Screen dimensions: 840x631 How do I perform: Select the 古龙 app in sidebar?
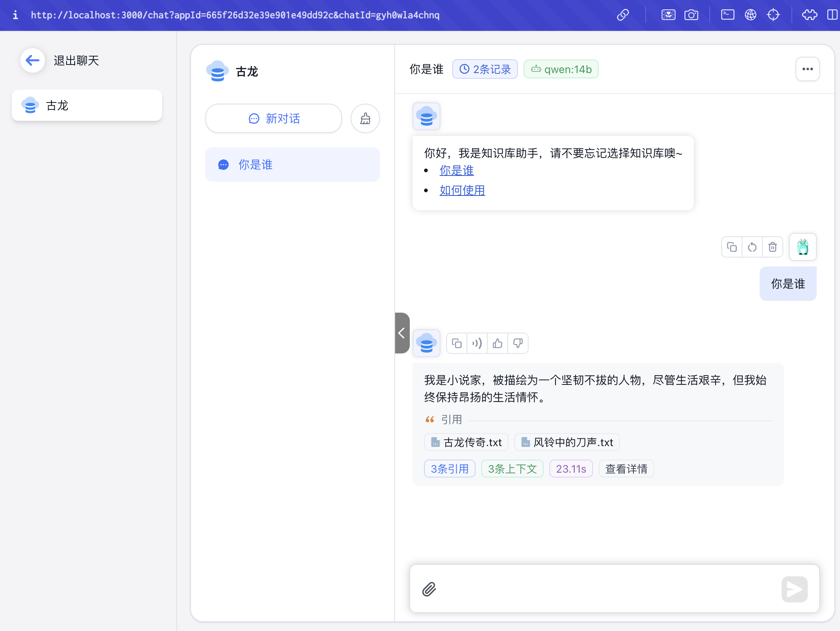pos(87,105)
